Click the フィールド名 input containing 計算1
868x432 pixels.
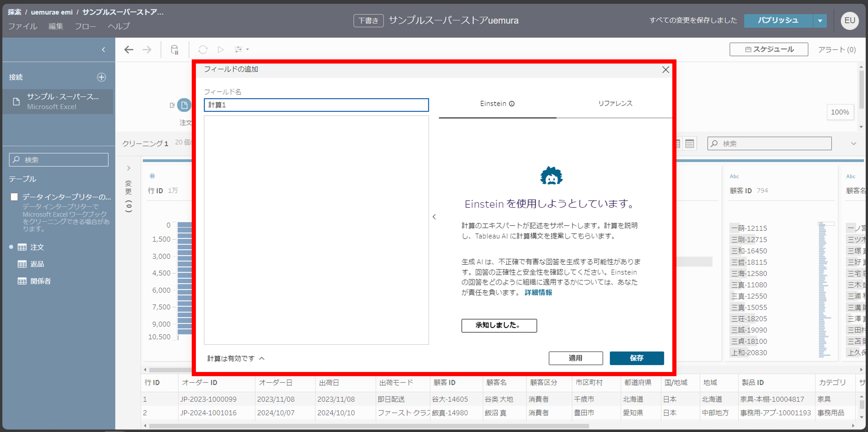(316, 105)
